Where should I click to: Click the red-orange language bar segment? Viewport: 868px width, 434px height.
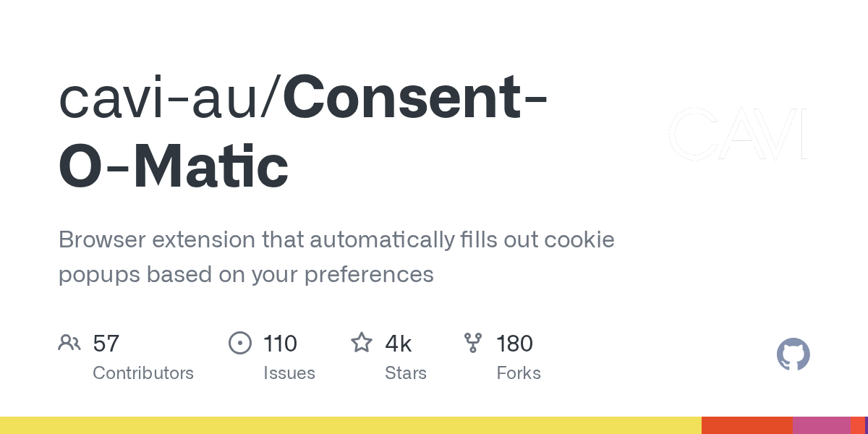point(746,425)
